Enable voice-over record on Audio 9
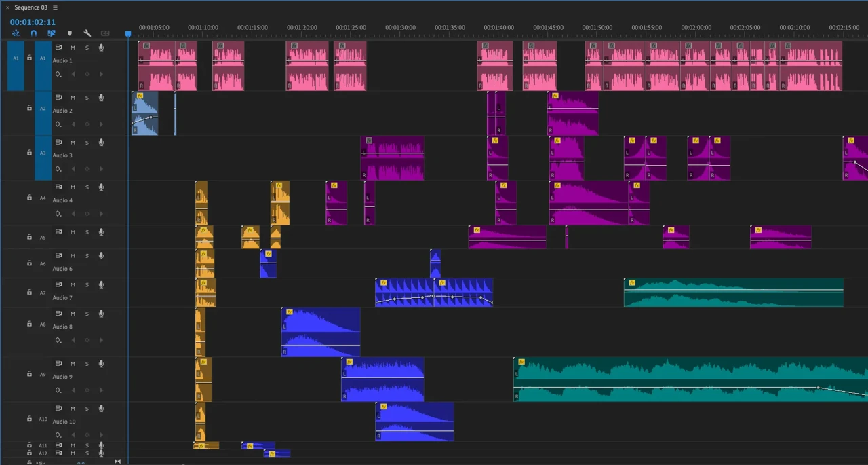Screen dimensions: 868x465 click(x=101, y=364)
